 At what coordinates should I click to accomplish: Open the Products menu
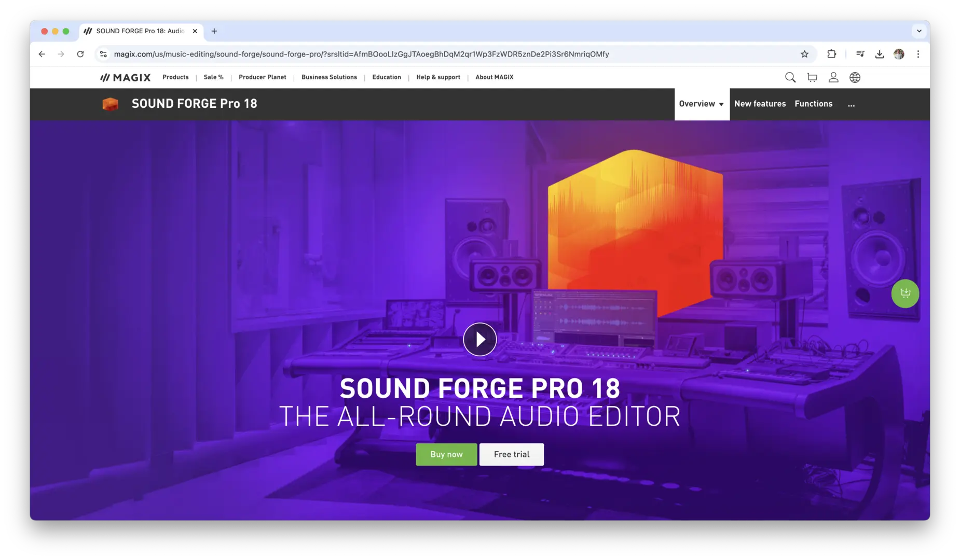tap(175, 77)
